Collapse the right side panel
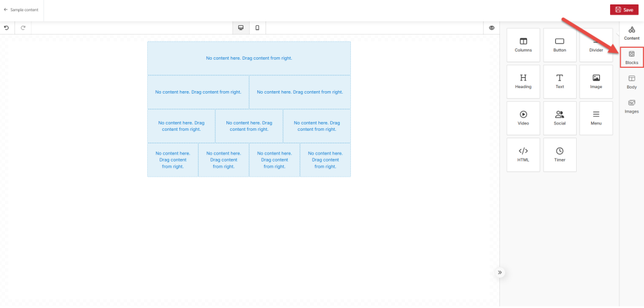The width and height of the screenshot is (644, 308). pyautogui.click(x=499, y=272)
